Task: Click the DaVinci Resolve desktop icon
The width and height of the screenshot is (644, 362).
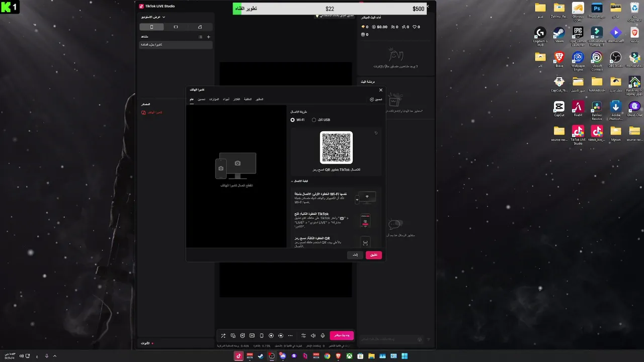Action: pos(597,110)
